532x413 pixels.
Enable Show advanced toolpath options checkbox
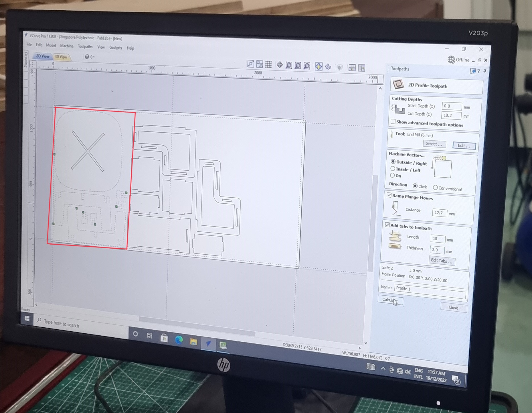(393, 122)
